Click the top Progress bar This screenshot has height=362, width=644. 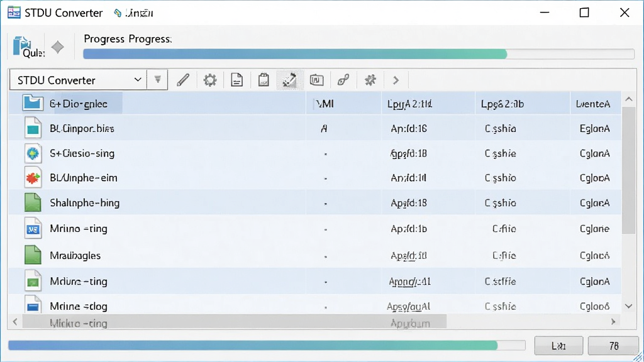358,54
